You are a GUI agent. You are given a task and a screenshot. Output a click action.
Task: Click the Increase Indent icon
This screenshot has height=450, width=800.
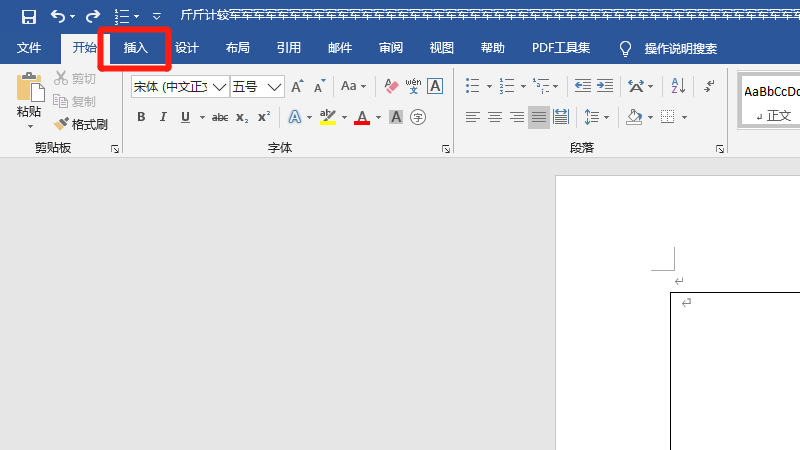point(607,87)
